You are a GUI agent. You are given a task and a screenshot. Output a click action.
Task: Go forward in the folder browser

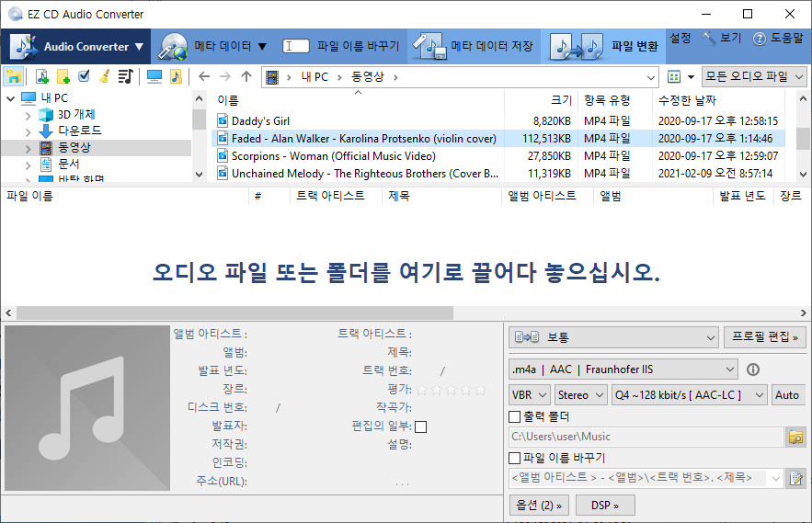click(224, 76)
